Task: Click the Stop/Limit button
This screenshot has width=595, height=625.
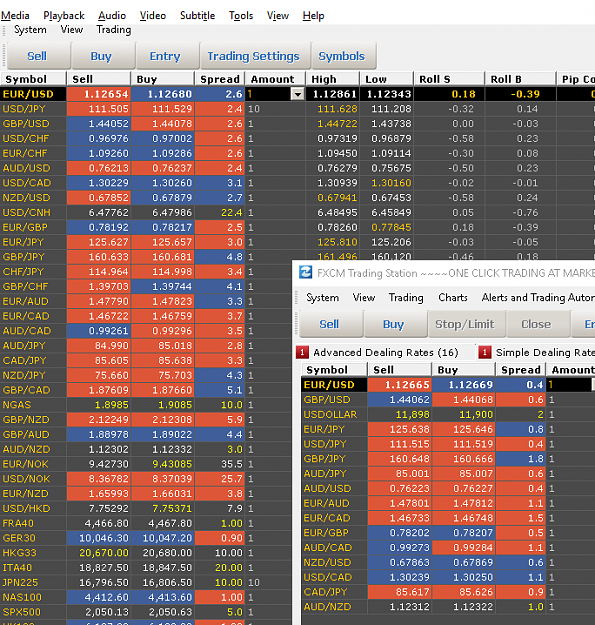Action: point(465,324)
